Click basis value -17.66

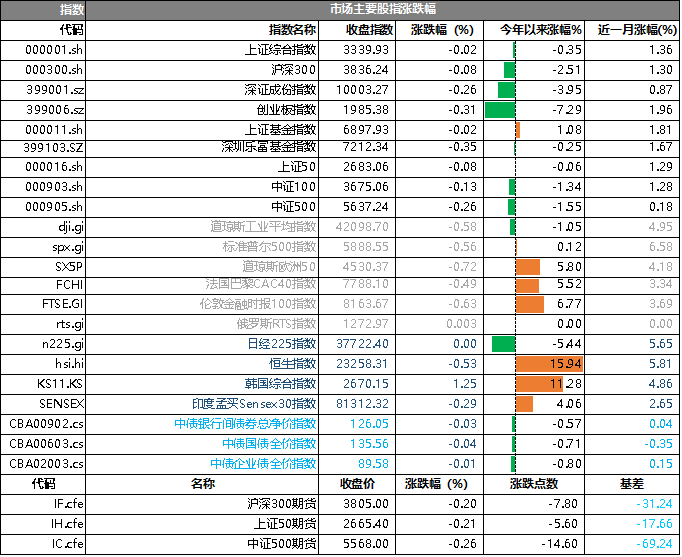pyautogui.click(x=655, y=524)
